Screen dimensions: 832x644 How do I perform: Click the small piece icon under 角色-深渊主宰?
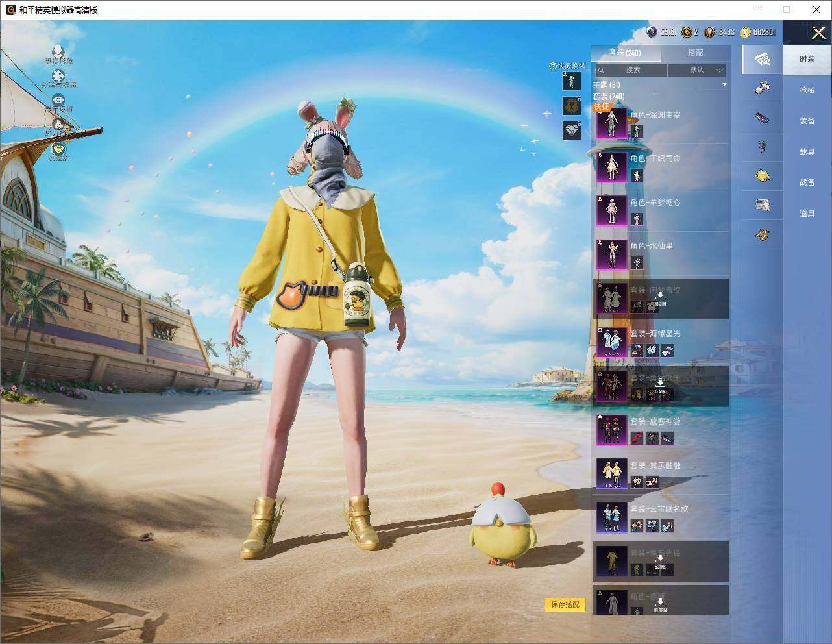coord(637,132)
